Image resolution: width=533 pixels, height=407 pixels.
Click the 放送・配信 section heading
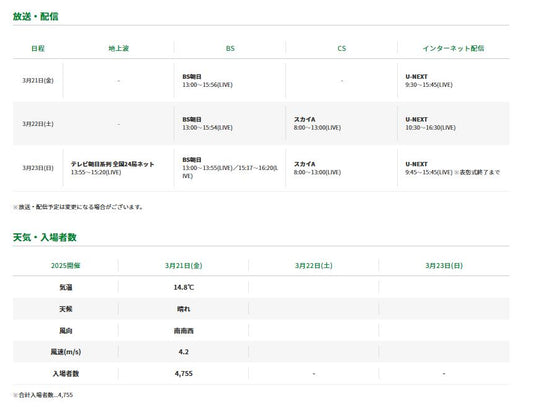[x=36, y=16]
